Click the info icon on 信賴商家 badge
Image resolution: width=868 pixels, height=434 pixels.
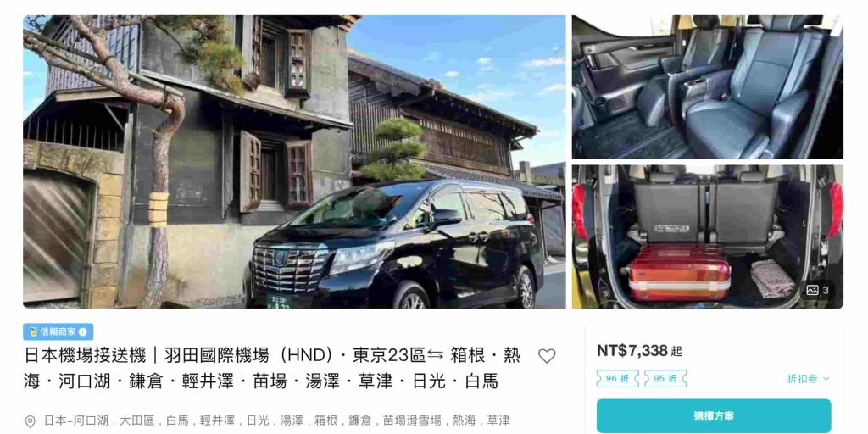pos(82,332)
